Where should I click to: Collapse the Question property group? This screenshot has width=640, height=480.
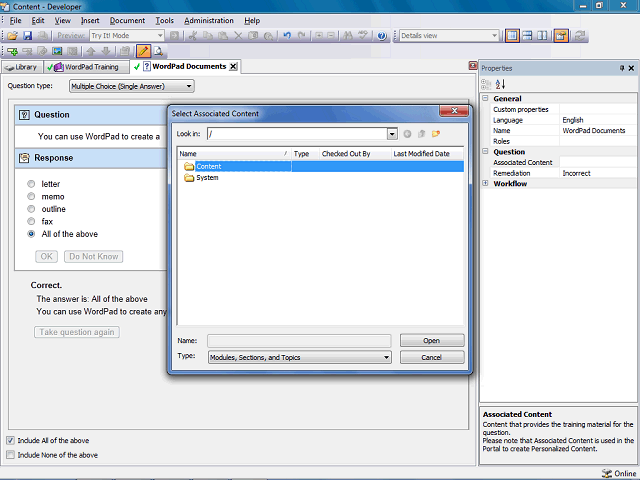(x=485, y=151)
